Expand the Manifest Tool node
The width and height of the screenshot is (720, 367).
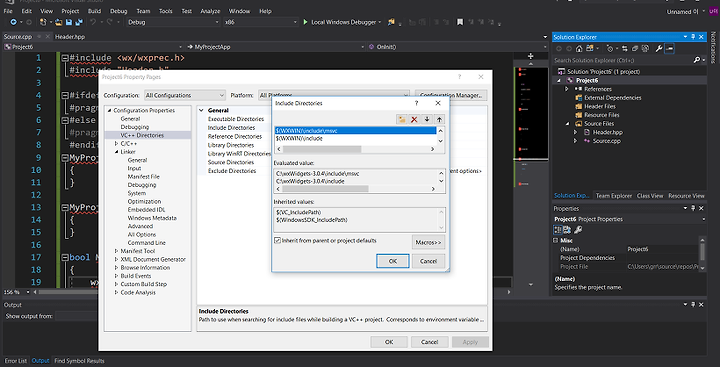pos(117,251)
